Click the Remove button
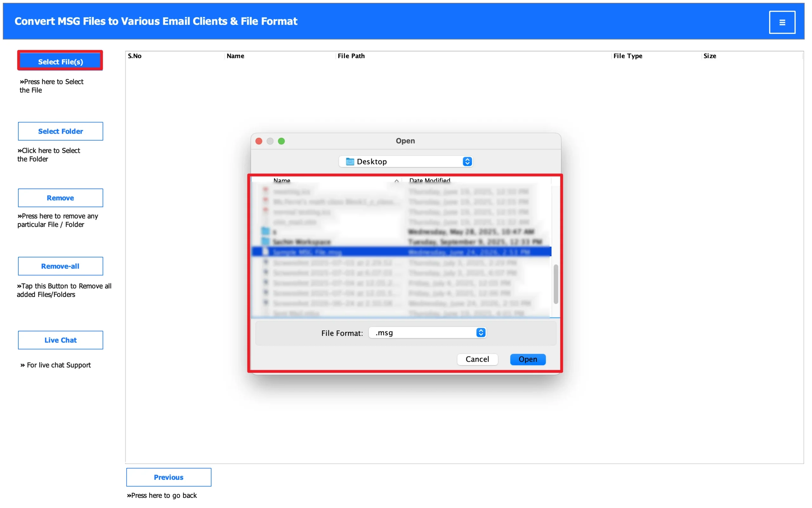Image resolution: width=812 pixels, height=508 pixels. [60, 197]
